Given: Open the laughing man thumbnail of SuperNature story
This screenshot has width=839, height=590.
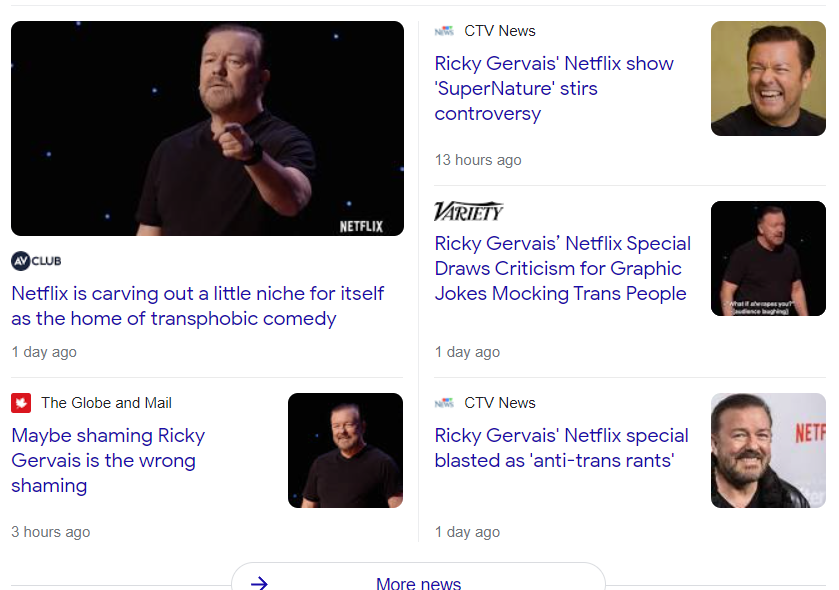Looking at the screenshot, I should 768,79.
